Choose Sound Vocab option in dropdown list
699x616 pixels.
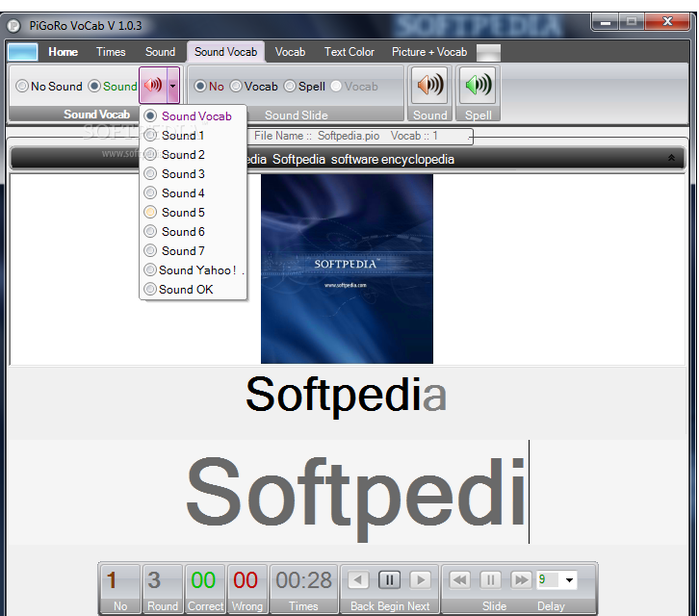click(193, 115)
